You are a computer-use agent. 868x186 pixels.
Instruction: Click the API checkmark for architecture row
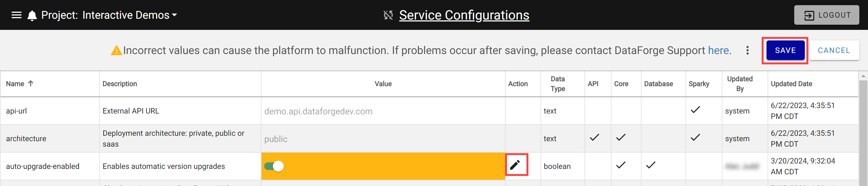[594, 137]
